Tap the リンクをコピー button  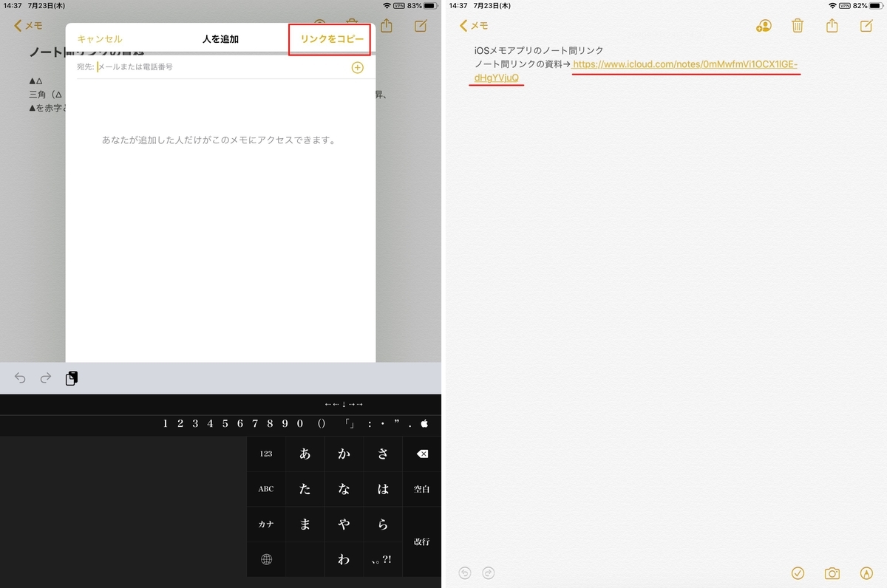[331, 39]
